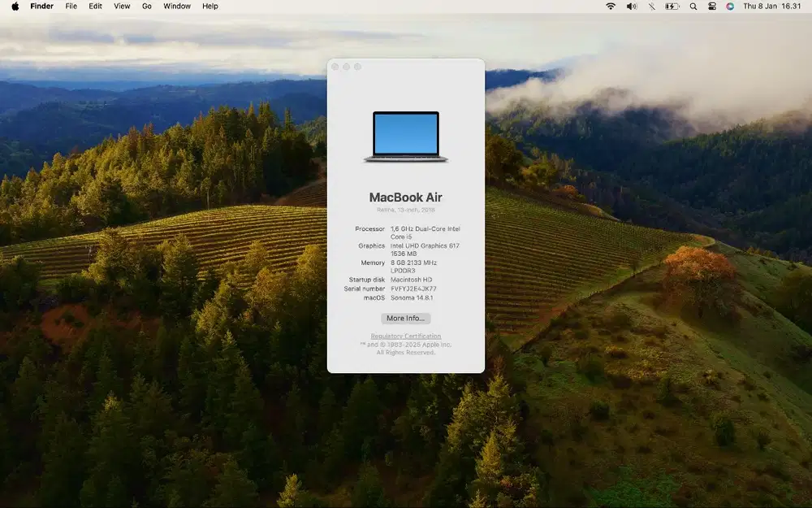Activate Siri from the menu bar
The width and height of the screenshot is (812, 508).
click(x=731, y=6)
